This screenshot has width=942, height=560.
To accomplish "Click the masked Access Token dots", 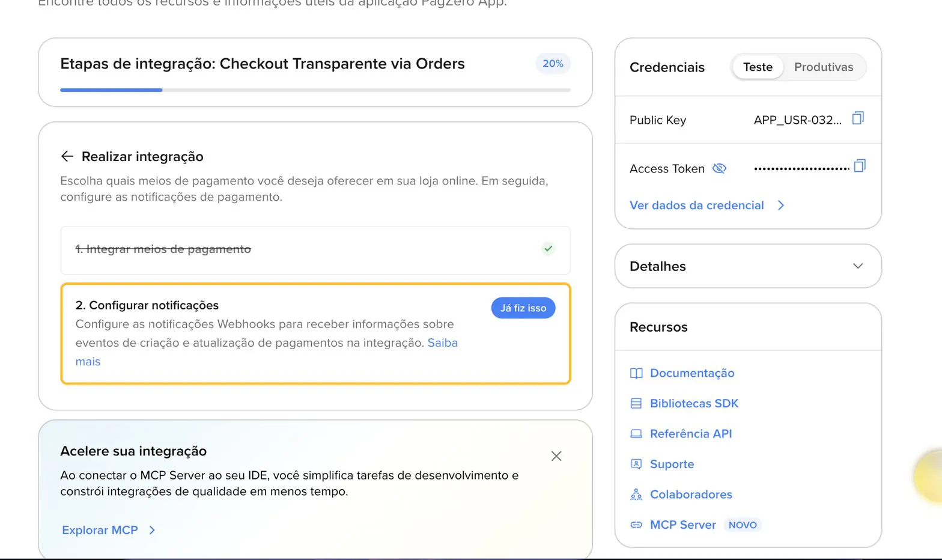I will [x=801, y=169].
